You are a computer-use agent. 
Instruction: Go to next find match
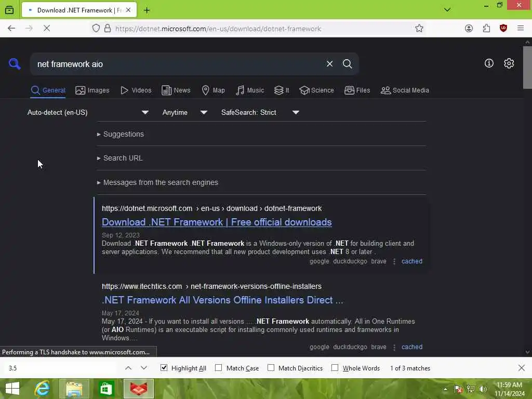144,368
